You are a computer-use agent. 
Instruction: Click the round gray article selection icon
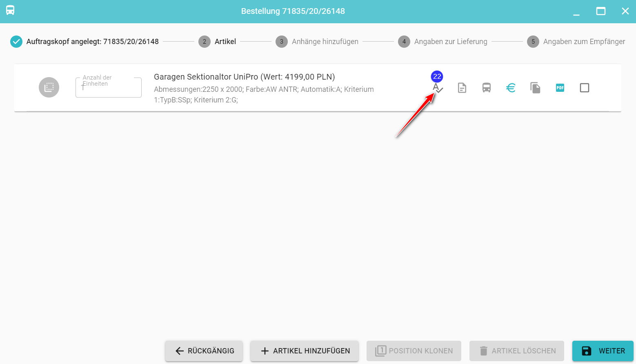[49, 87]
